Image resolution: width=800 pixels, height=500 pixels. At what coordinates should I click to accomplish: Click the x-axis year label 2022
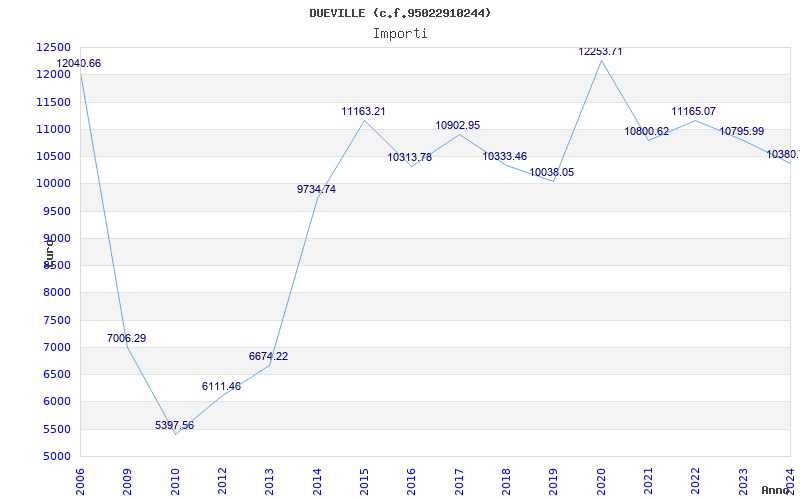(695, 482)
